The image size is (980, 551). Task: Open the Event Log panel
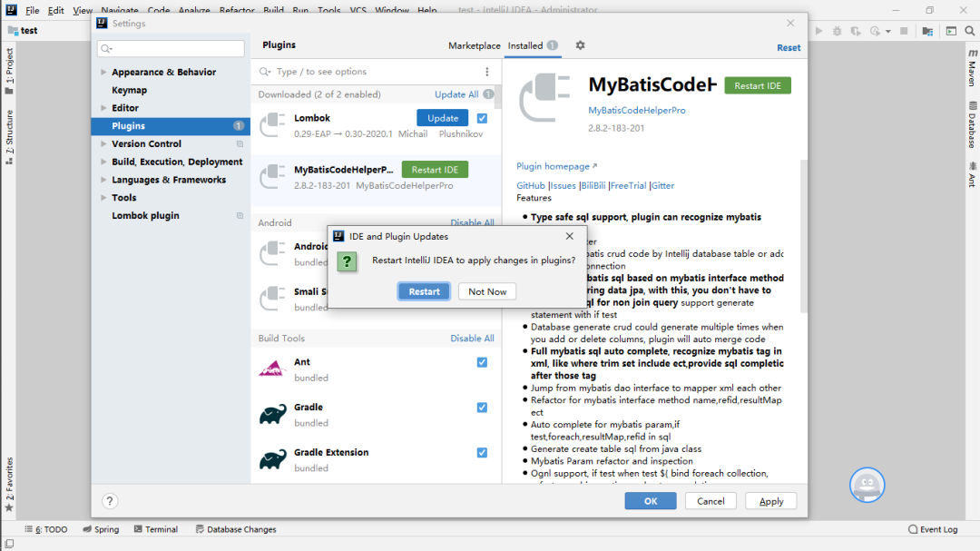click(933, 529)
